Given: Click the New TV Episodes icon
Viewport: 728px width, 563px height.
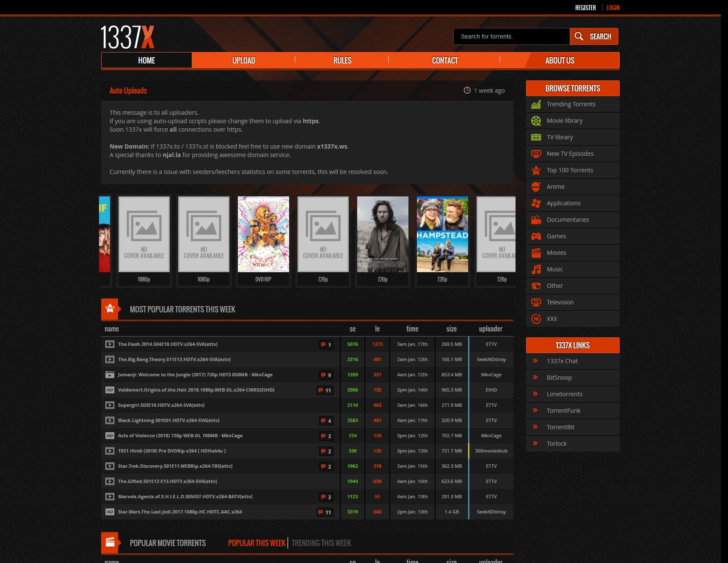Looking at the screenshot, I should coord(536,154).
